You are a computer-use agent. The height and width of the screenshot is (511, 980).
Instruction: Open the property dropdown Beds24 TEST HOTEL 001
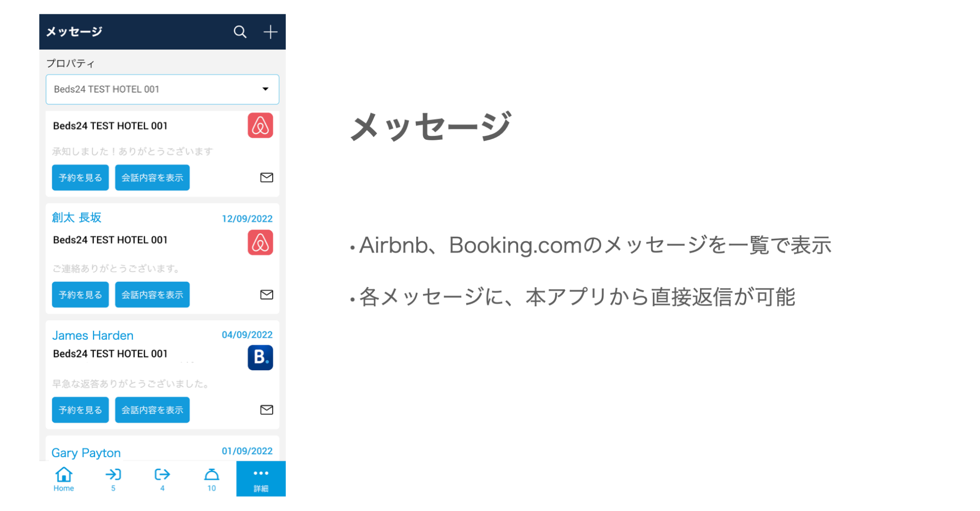(x=162, y=89)
